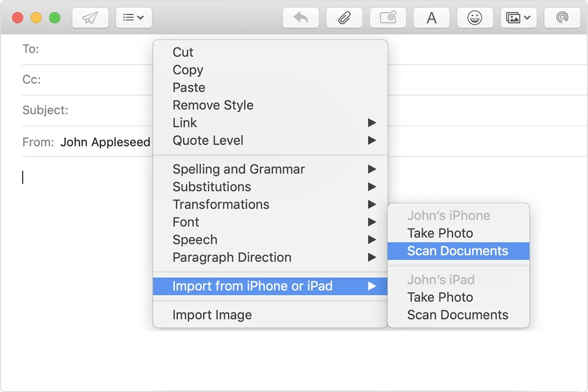Choose Scan Documents under John's iPhone
This screenshot has width=588, height=392.
pos(458,251)
